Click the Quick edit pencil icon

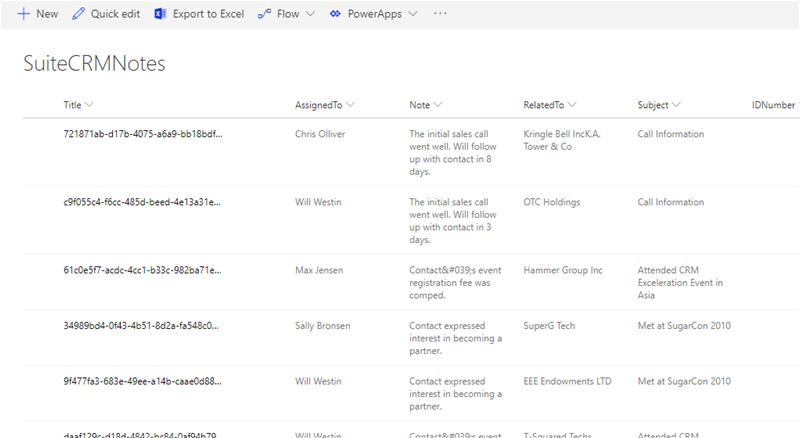(79, 14)
